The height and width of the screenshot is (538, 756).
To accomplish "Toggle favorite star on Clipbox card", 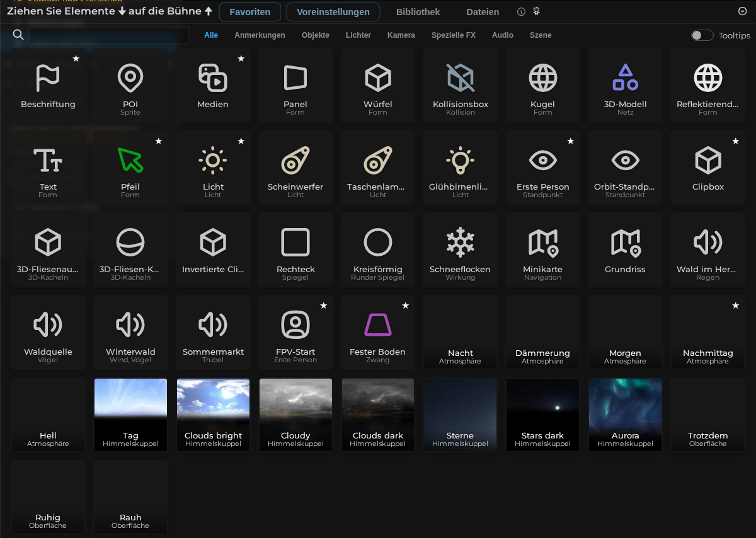I will coord(735,141).
